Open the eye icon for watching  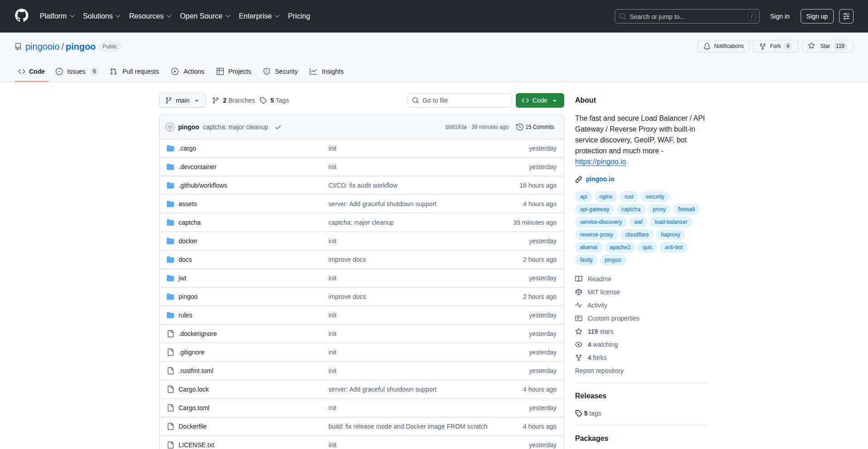pos(579,345)
